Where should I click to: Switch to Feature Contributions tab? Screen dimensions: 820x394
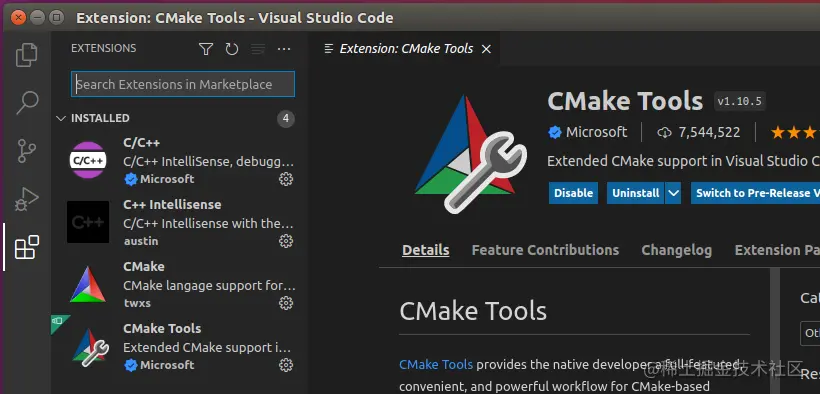(x=545, y=250)
